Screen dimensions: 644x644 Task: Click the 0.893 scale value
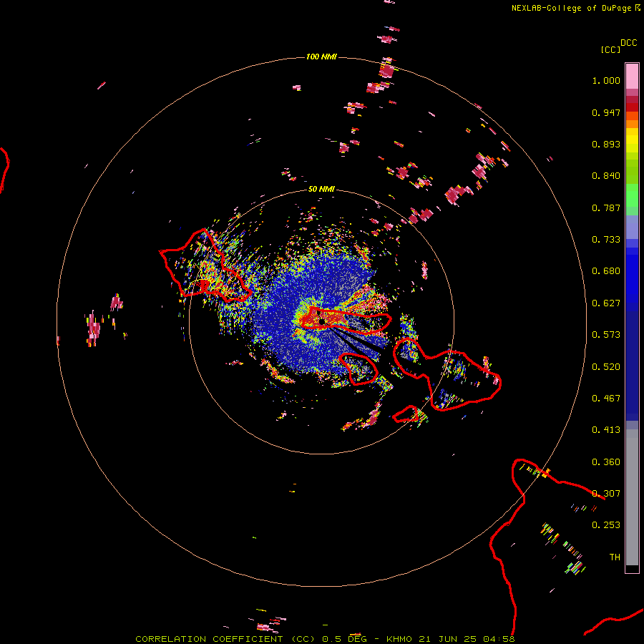point(606,144)
